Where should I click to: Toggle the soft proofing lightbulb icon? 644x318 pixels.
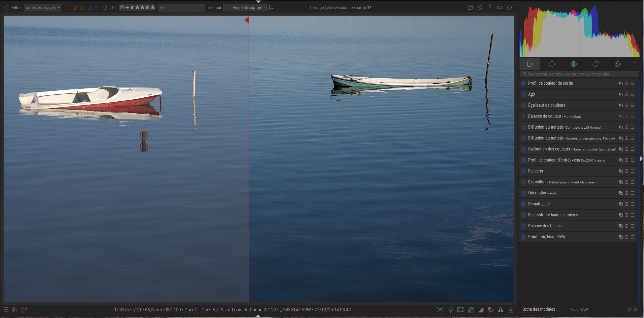pos(451,309)
